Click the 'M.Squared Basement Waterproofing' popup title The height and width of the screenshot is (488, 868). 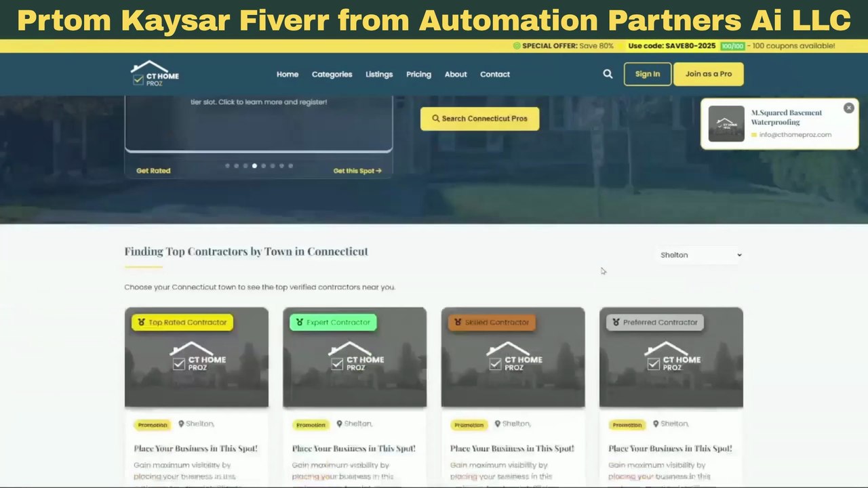point(787,117)
